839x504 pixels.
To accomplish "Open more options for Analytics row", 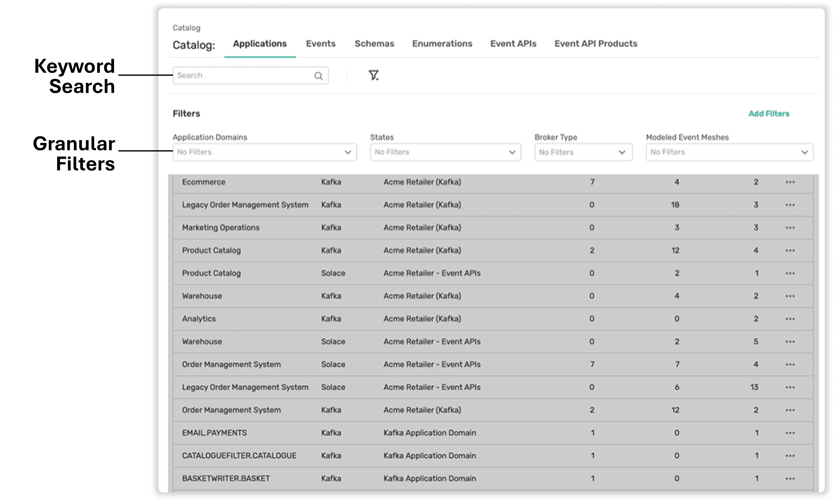I will [790, 319].
